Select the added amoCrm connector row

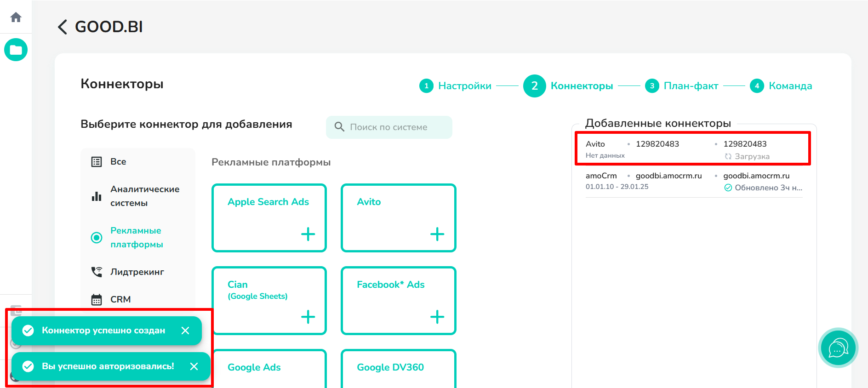tap(694, 182)
